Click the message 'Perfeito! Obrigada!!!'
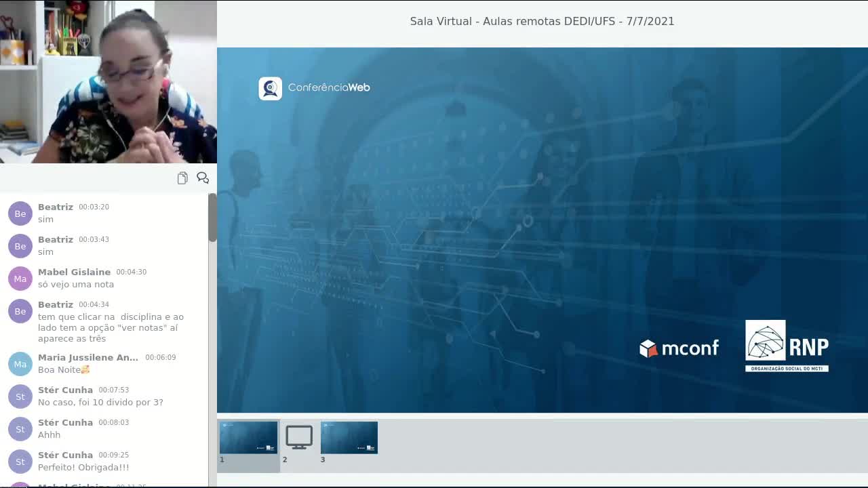 [x=83, y=468]
